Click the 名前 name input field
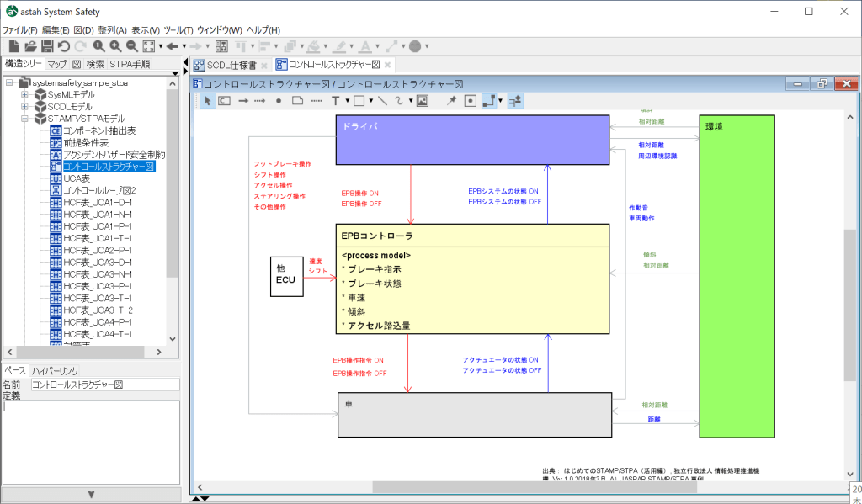This screenshot has height=504, width=862. click(x=104, y=385)
